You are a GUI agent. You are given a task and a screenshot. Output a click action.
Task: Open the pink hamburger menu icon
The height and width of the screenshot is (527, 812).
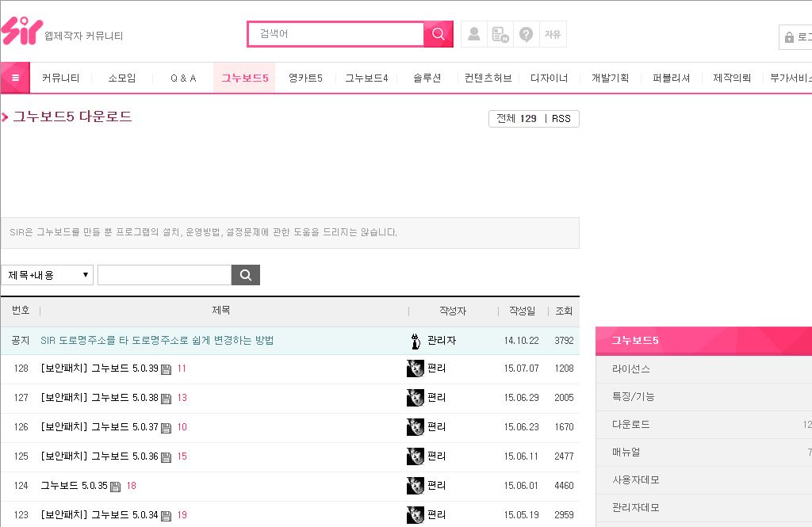click(x=15, y=78)
